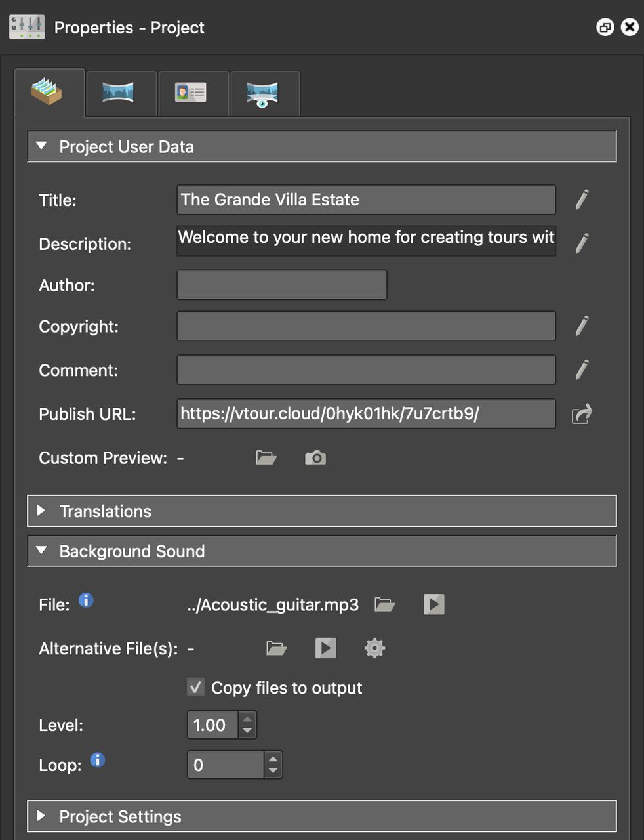
Task: Collapse the Project User Data section
Action: tap(321, 146)
